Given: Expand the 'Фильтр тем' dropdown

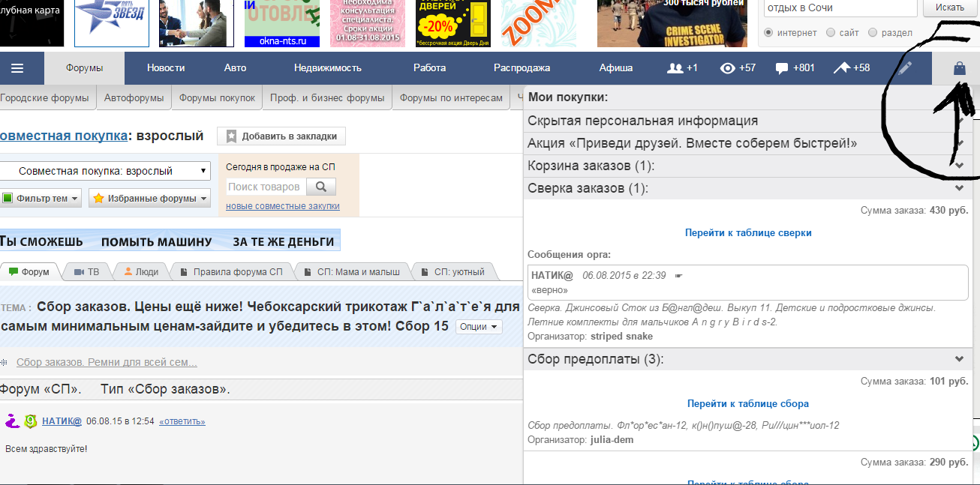Looking at the screenshot, I should (41, 199).
